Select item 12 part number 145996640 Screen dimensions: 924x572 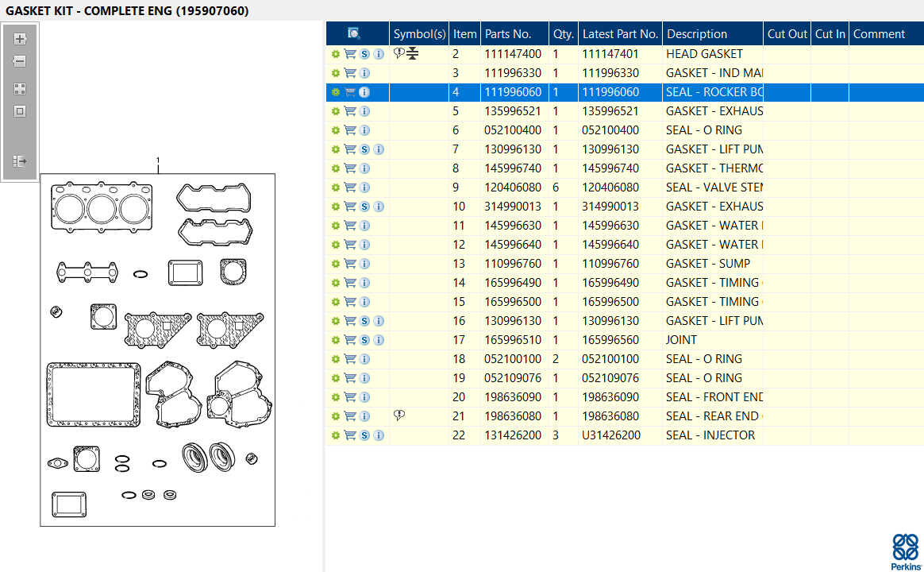(513, 245)
